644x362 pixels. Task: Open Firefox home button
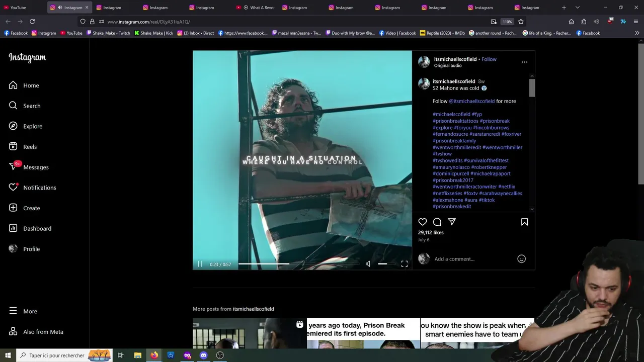coord(571,22)
